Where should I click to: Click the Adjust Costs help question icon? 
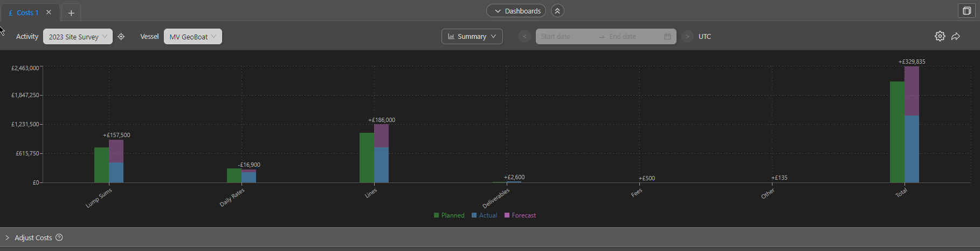[59, 238]
